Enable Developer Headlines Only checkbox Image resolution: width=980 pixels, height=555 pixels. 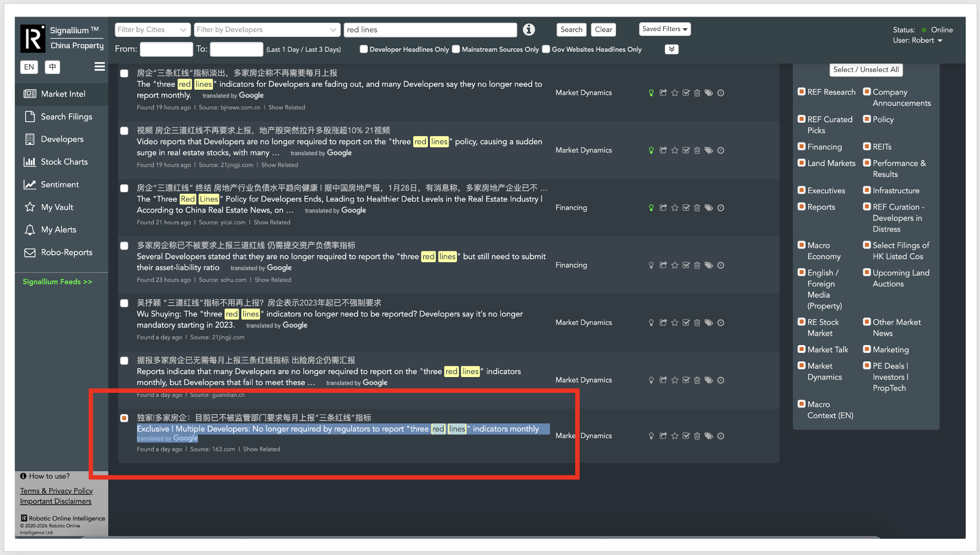pyautogui.click(x=364, y=49)
